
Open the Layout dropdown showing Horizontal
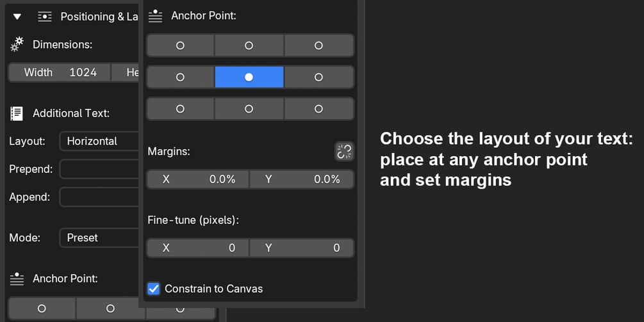pos(99,141)
